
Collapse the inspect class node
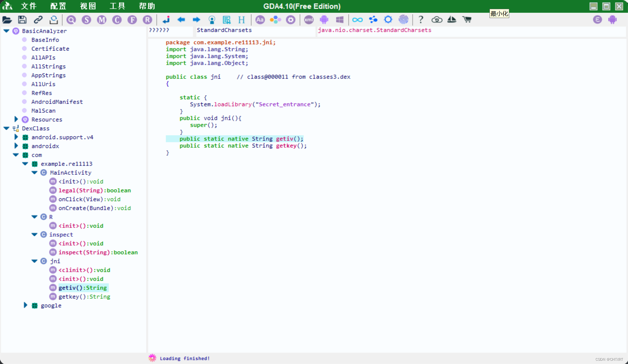[x=34, y=234]
